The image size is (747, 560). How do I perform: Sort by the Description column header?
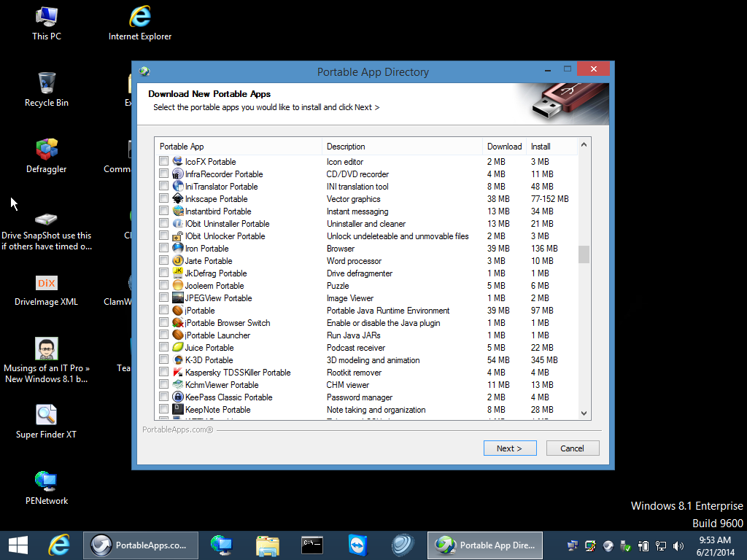pyautogui.click(x=402, y=146)
